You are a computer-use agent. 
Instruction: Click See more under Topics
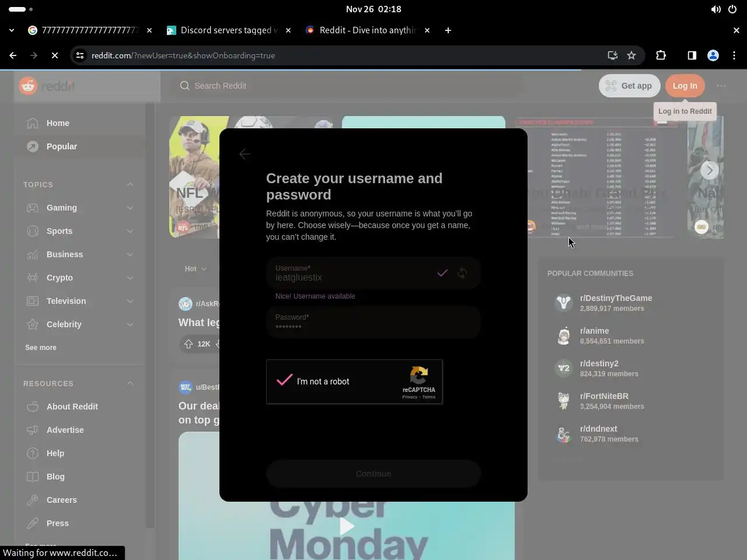tap(41, 348)
